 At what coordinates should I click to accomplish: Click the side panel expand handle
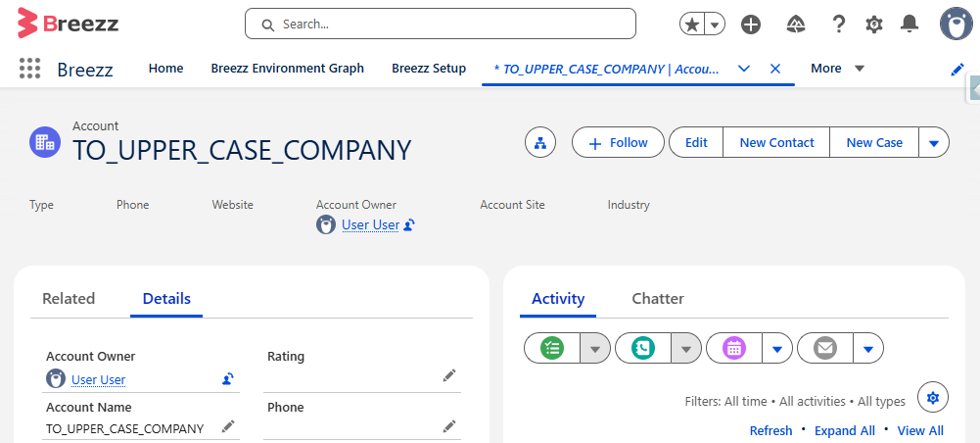click(973, 87)
